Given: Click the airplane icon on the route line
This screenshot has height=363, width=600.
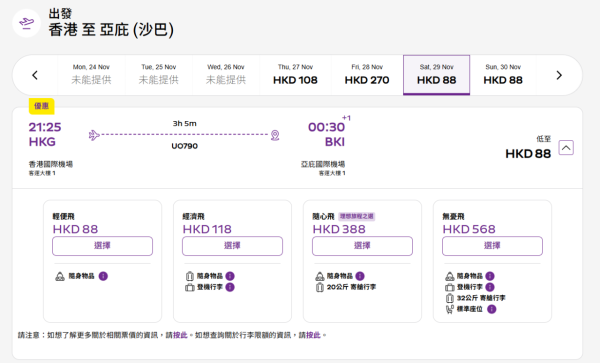Looking at the screenshot, I should tap(94, 135).
